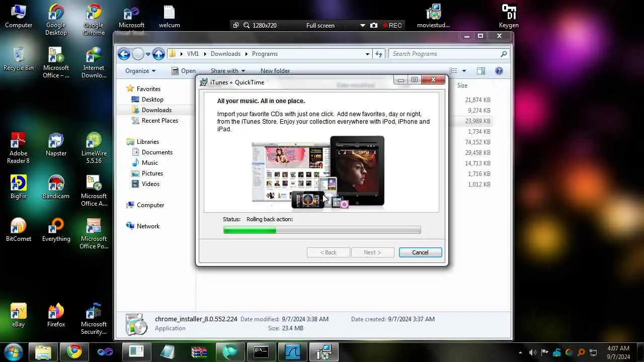Viewport: 644px width, 362px height.
Task: Open the address bar history dropdown
Action: point(367,54)
